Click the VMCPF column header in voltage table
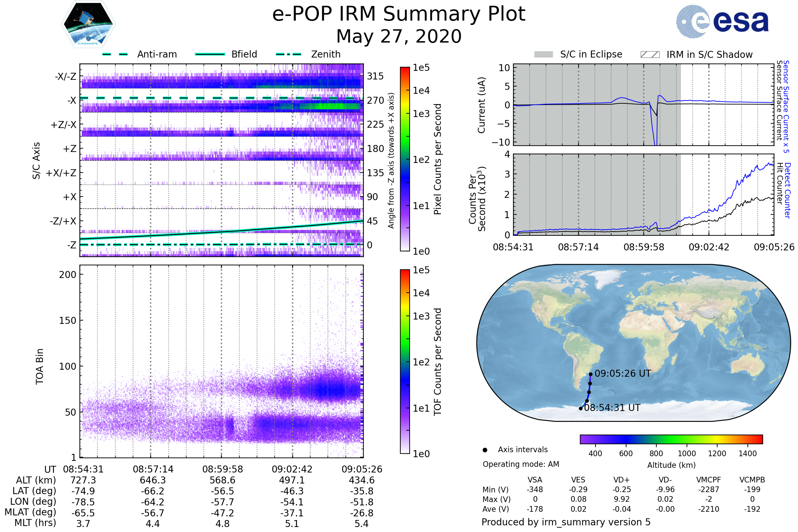The width and height of the screenshot is (798, 532). pyautogui.click(x=709, y=480)
